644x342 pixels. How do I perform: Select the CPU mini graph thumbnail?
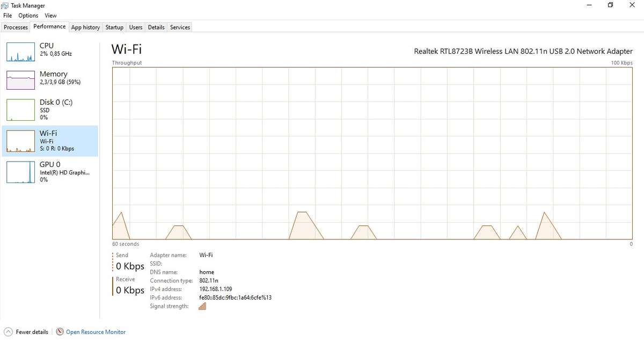(20, 52)
